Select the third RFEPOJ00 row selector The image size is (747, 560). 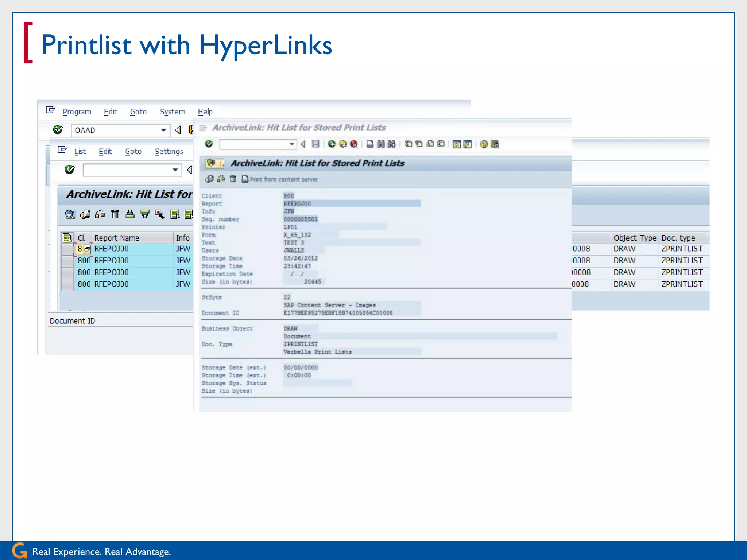pos(67,272)
